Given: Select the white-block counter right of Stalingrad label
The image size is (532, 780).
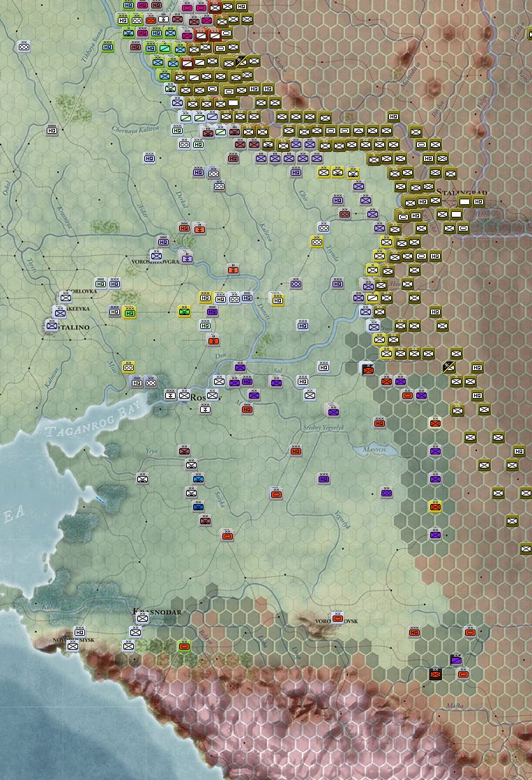Looking at the screenshot, I should (x=464, y=201).
